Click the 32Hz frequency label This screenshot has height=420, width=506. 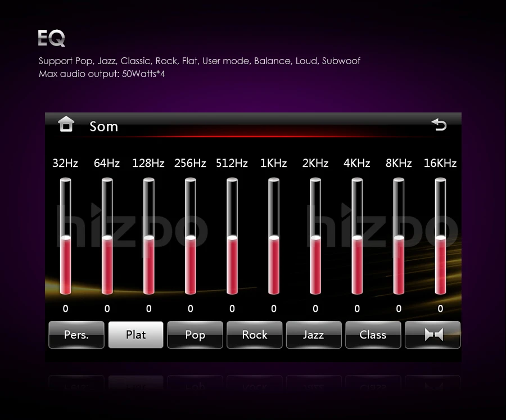(x=65, y=163)
